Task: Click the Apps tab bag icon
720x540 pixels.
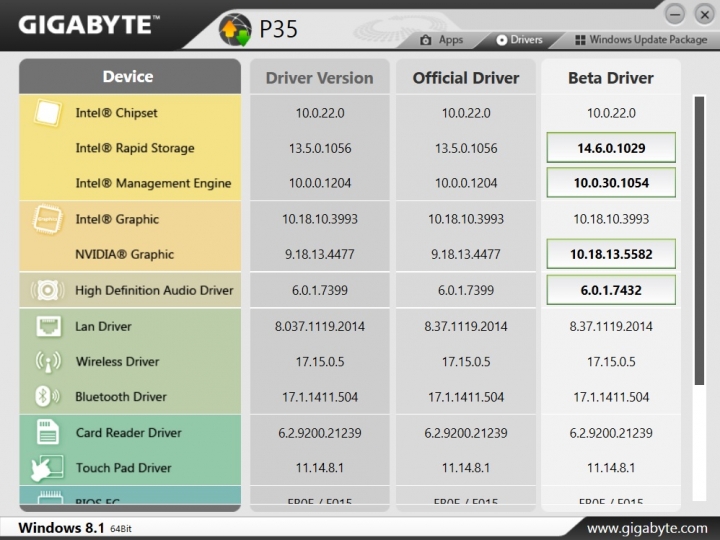Action: (x=426, y=40)
